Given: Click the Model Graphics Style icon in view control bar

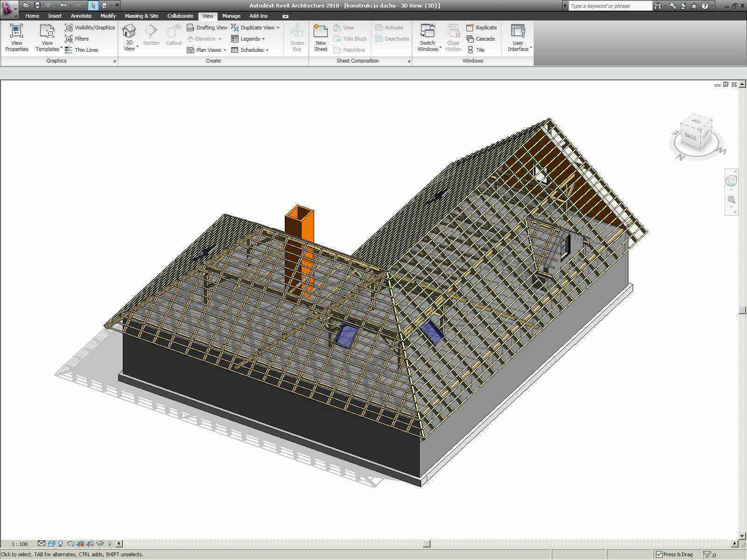Looking at the screenshot, I should point(51,544).
